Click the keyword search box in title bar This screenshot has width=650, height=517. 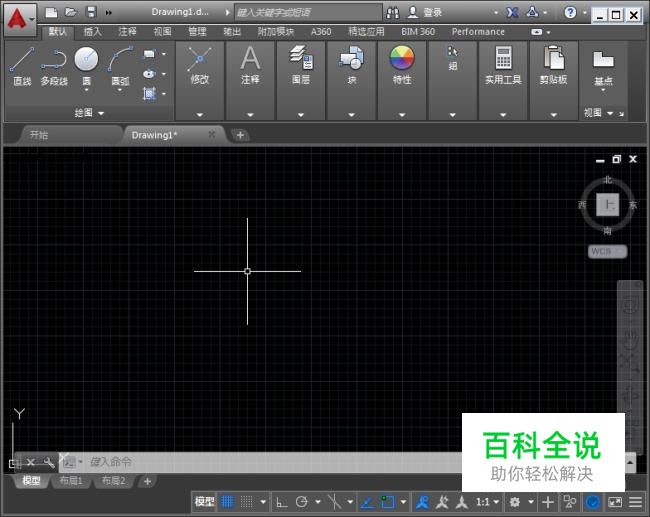pos(308,13)
